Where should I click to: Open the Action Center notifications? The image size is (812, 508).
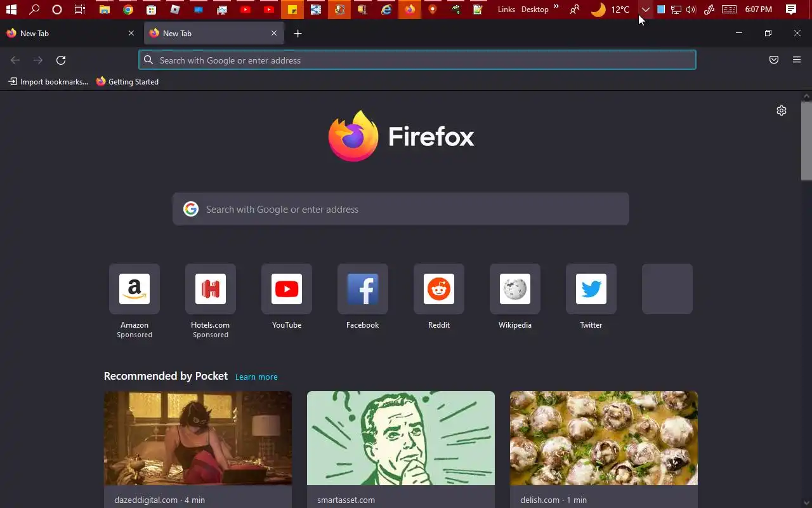click(x=791, y=10)
